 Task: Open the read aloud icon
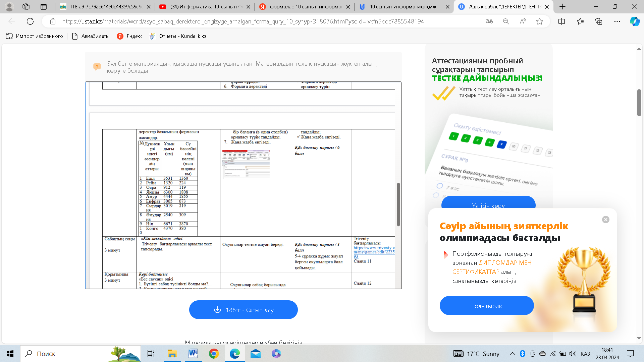coord(523,21)
